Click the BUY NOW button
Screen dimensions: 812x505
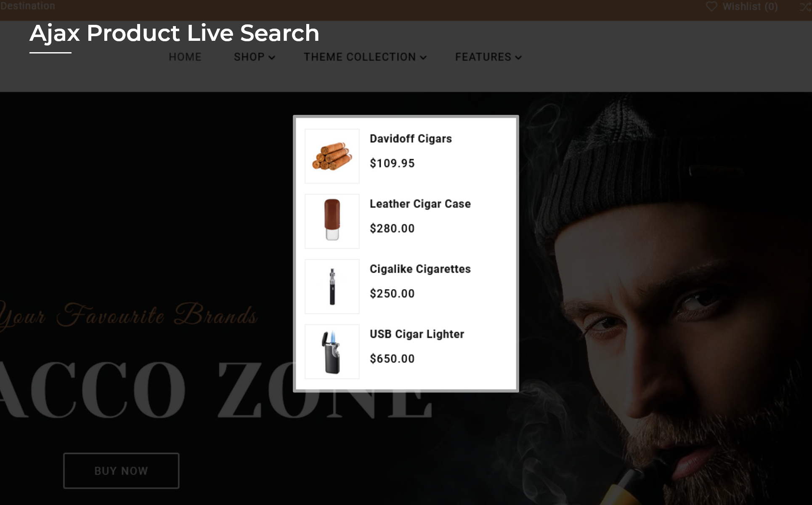121,471
